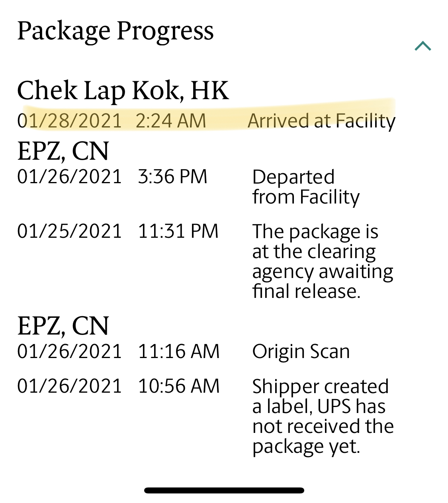This screenshot has width=448, height=503.
Task: Select the clearing agency awaiting release message
Action: coord(323,261)
